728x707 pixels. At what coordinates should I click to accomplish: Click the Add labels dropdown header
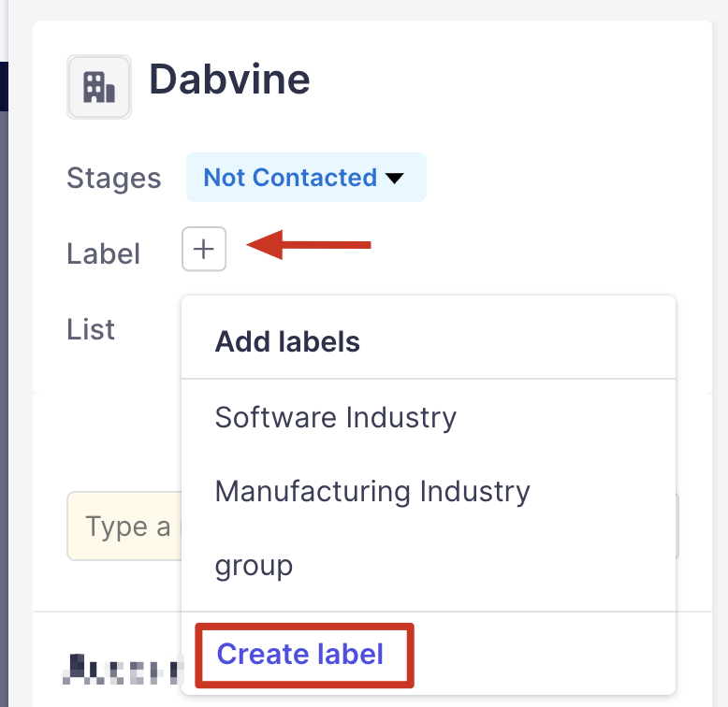(x=287, y=341)
